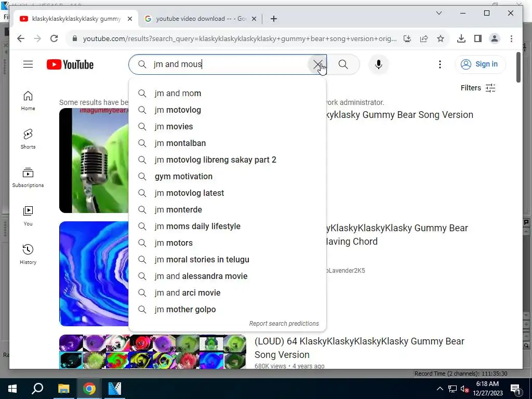Share this page from the address bar

[424, 38]
